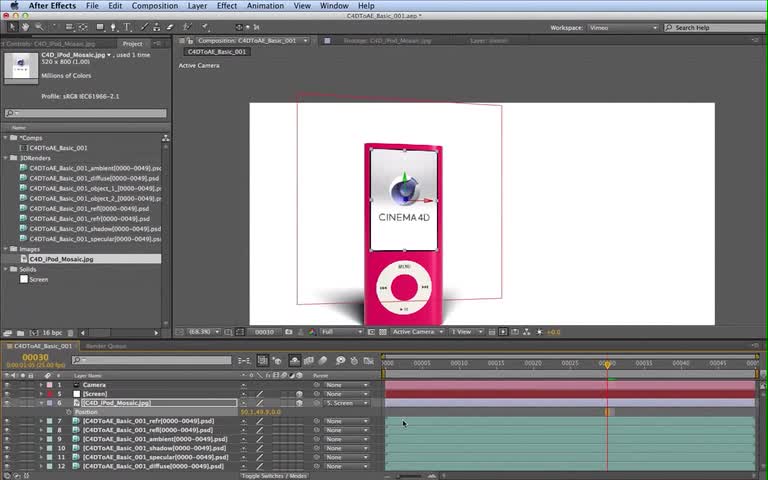Open the Composition menu
Screen dimensions: 768x480
pos(155,6)
